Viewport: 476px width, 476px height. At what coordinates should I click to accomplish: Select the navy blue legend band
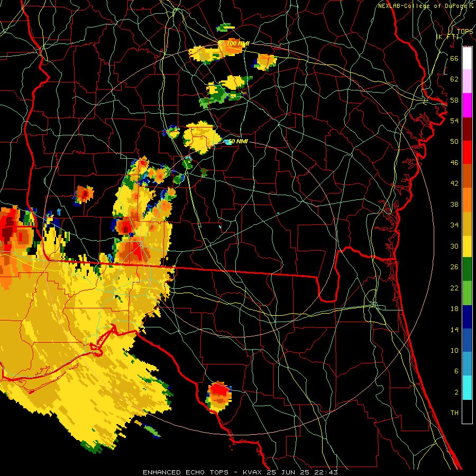pyautogui.click(x=467, y=317)
